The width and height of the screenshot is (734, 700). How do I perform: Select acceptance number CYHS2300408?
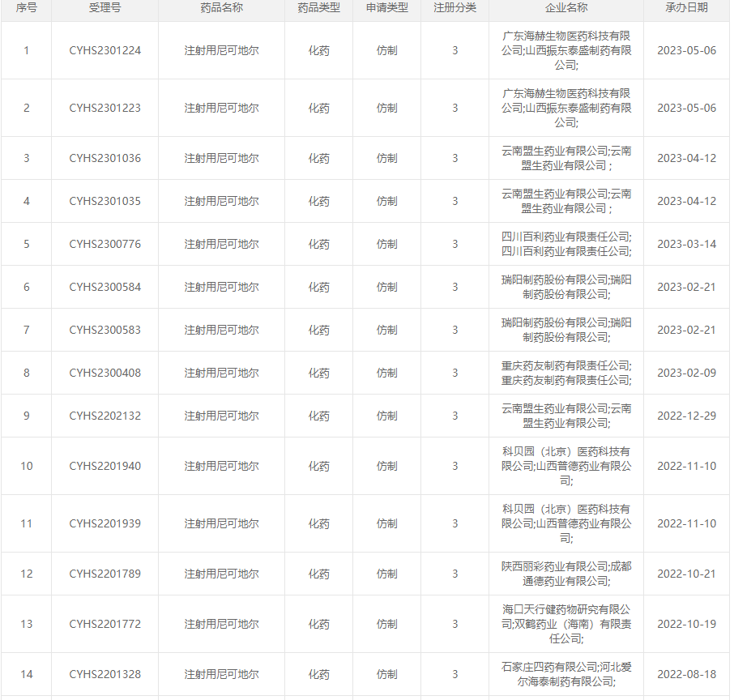click(x=105, y=373)
